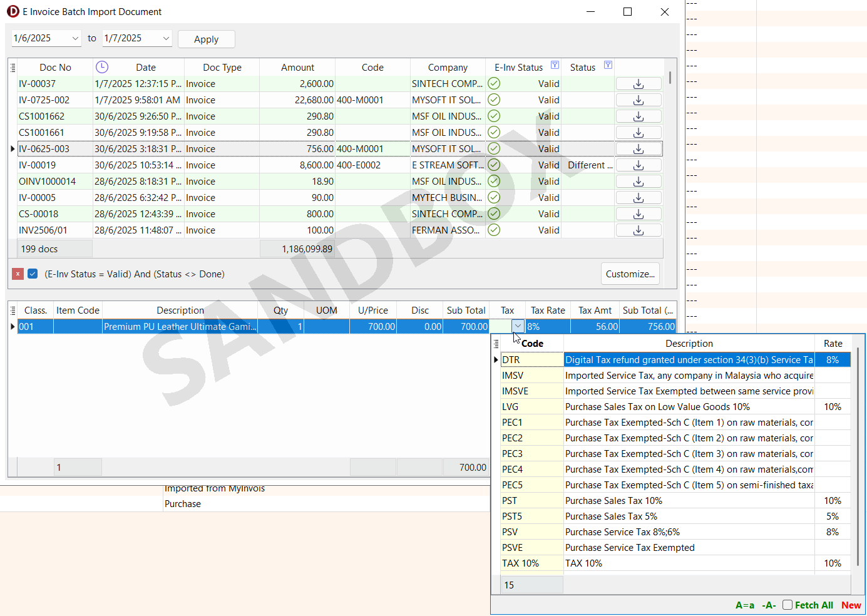Click download icon for invoice IV-00037
Screen dimensions: 867x616
point(638,84)
